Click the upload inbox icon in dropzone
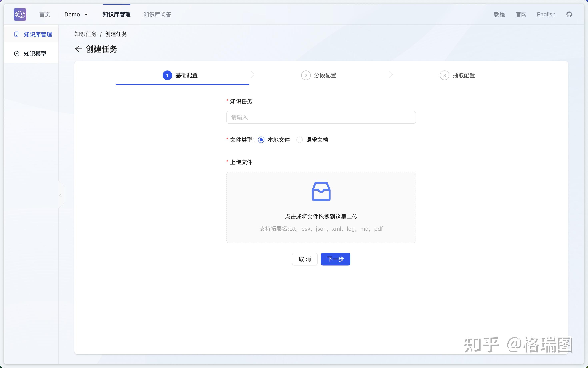The width and height of the screenshot is (588, 368). pos(321,191)
